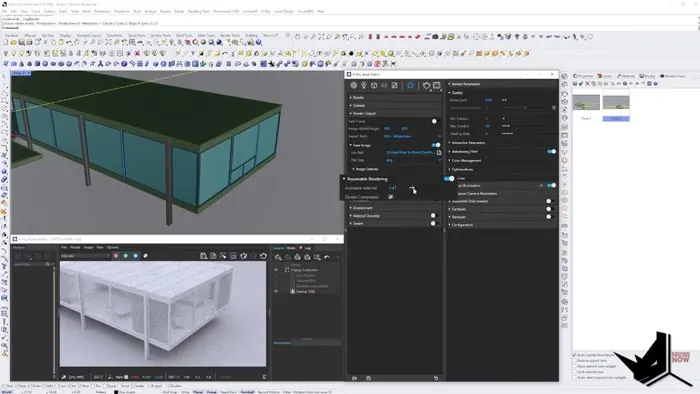Click the Rhino New file icon
The width and height of the screenshot is (700, 394).
tap(6, 42)
